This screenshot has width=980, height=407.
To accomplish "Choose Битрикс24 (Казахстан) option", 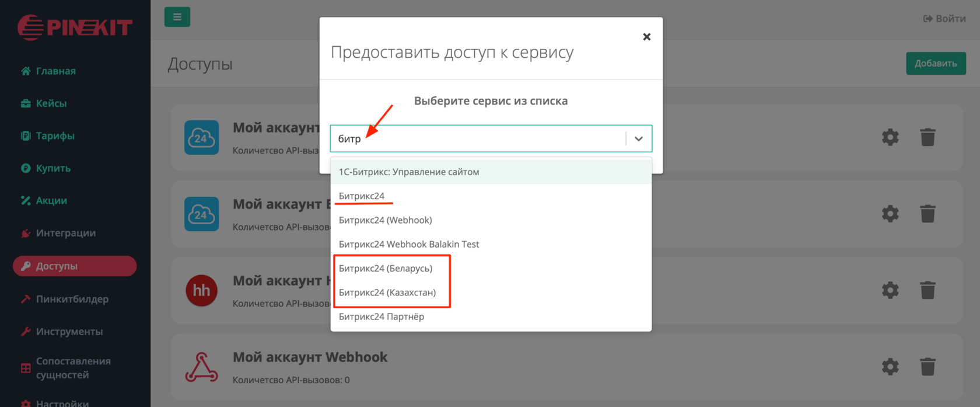I will click(x=491, y=293).
